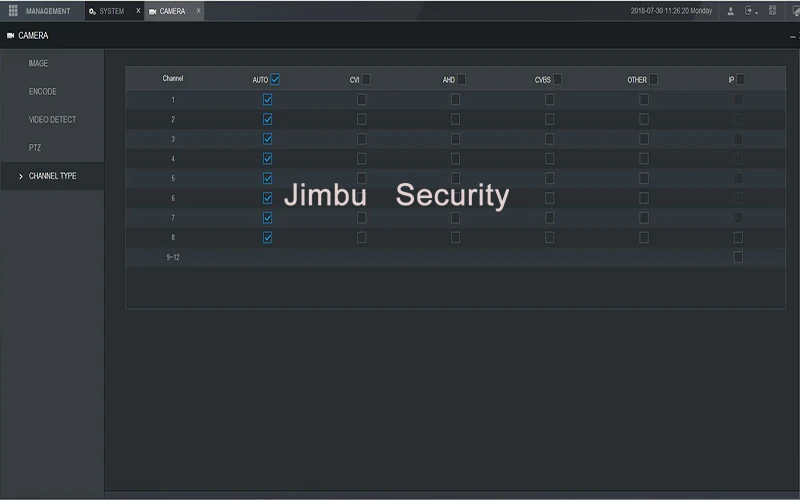Click the logout icon in top bar

click(x=748, y=11)
